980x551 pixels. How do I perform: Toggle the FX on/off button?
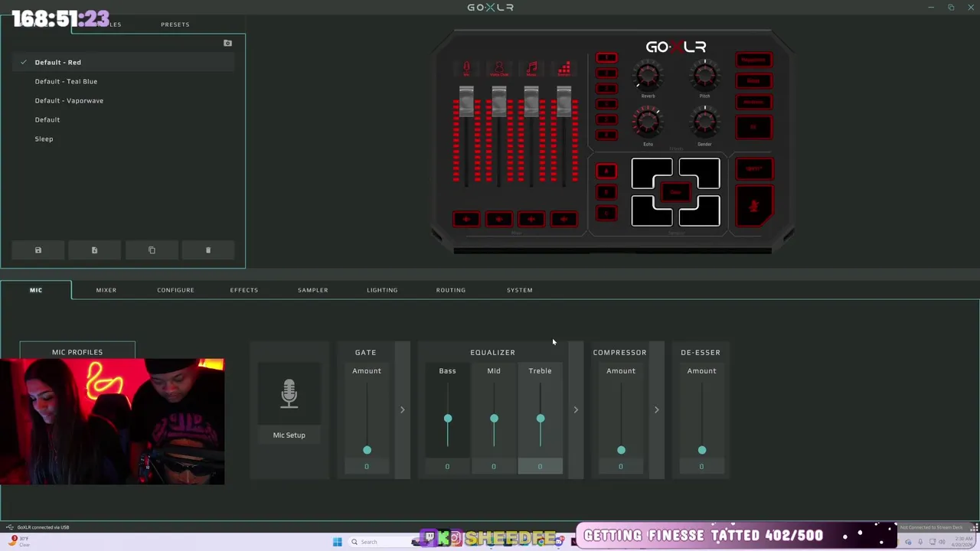pyautogui.click(x=754, y=127)
